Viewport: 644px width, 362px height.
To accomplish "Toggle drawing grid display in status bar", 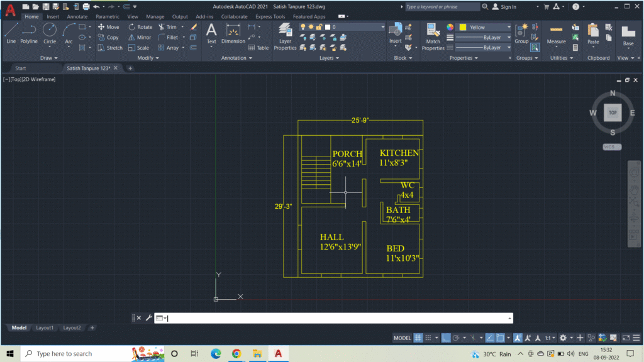I will (418, 337).
